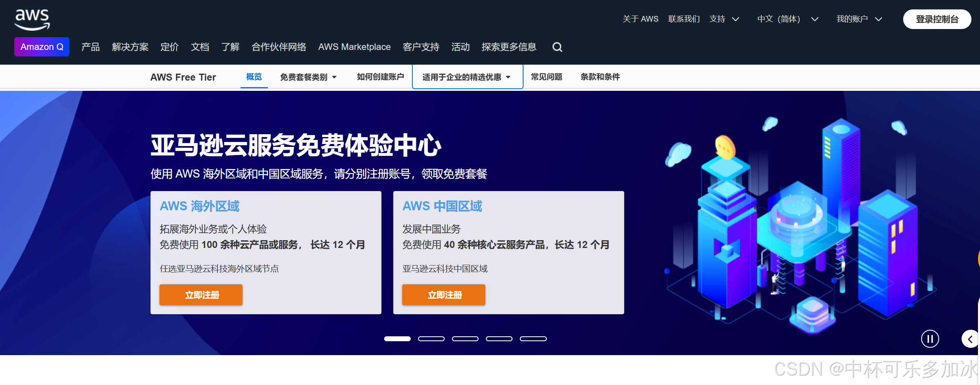Open the 客户支持 menu

point(421,47)
